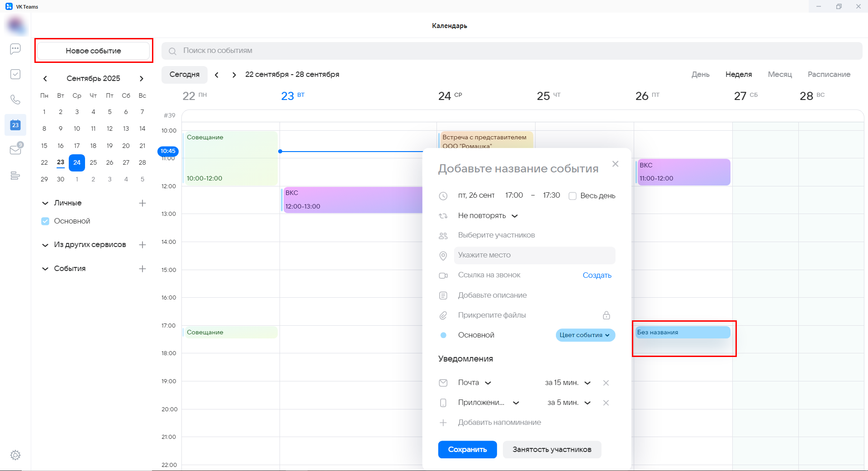This screenshot has height=471, width=868.
Task: Open the Не повторять repeat dropdown
Action: [488, 216]
